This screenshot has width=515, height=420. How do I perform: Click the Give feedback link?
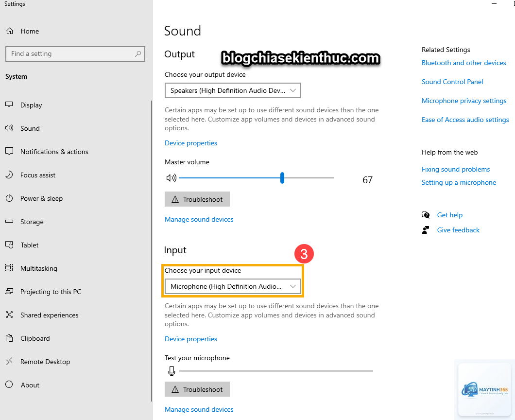point(458,230)
